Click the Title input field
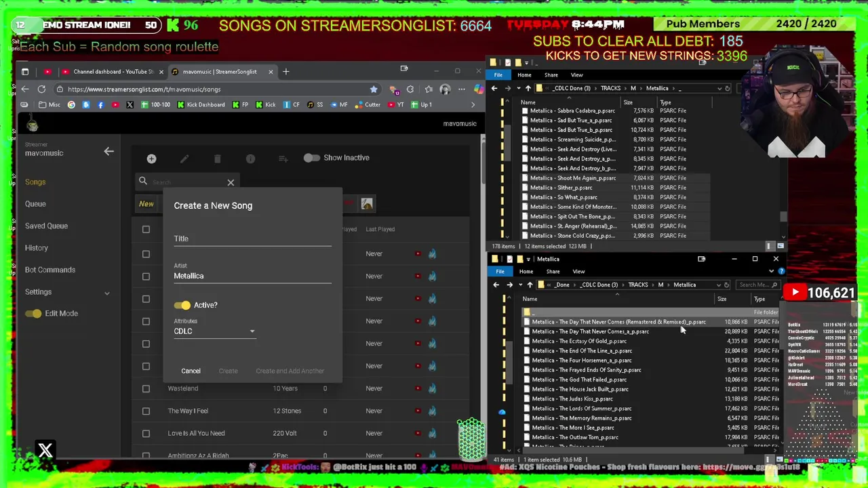Viewport: 868px width, 488px height. (x=252, y=239)
